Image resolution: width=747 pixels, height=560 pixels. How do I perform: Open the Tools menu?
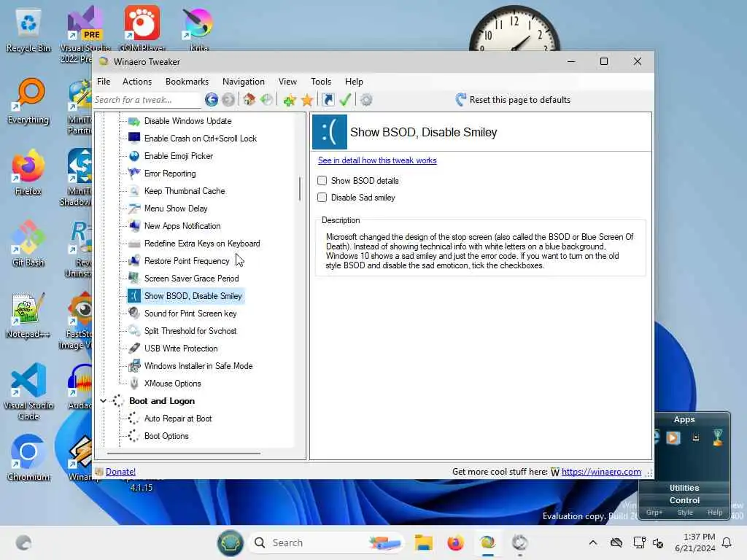click(321, 82)
